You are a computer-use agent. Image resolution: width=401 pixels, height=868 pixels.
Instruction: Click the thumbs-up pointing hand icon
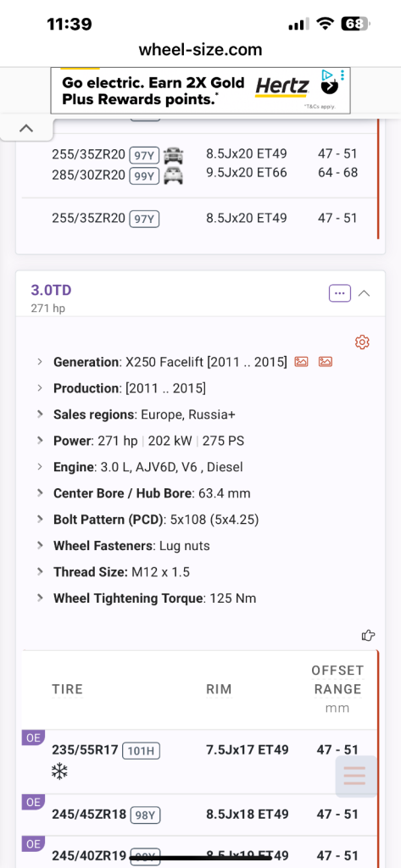(368, 635)
